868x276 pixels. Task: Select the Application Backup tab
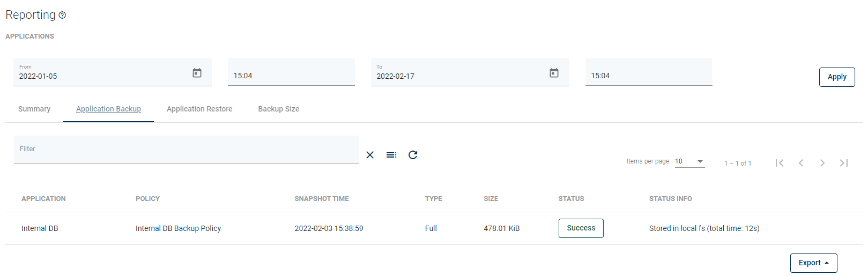click(x=108, y=109)
